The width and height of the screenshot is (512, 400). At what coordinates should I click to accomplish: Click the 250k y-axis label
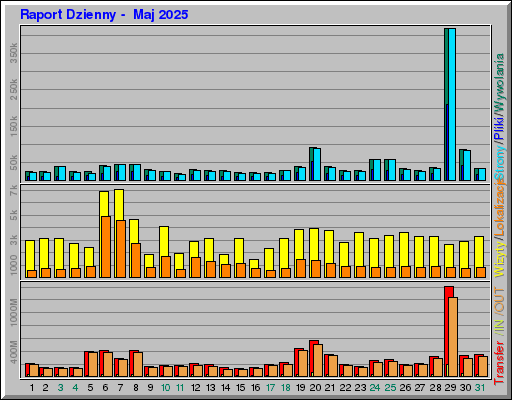coord(14,90)
